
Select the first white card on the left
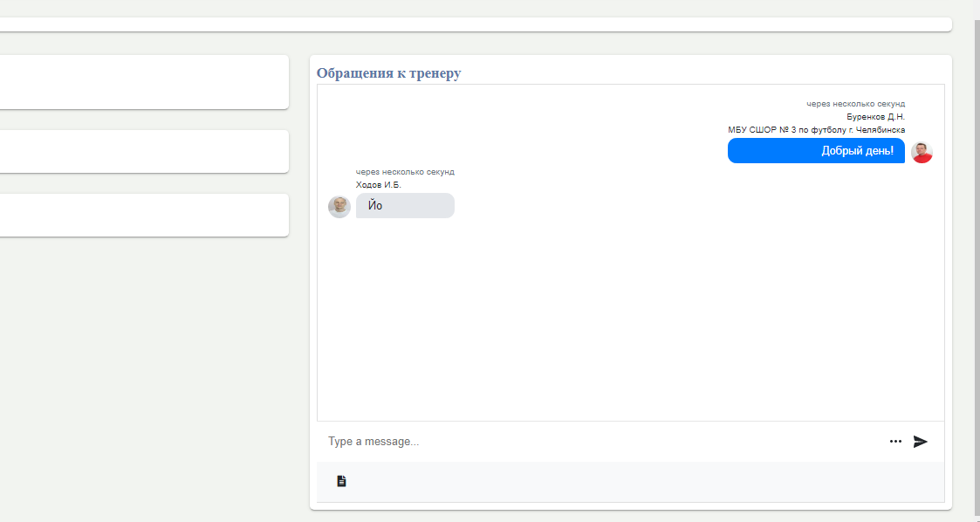point(144,82)
